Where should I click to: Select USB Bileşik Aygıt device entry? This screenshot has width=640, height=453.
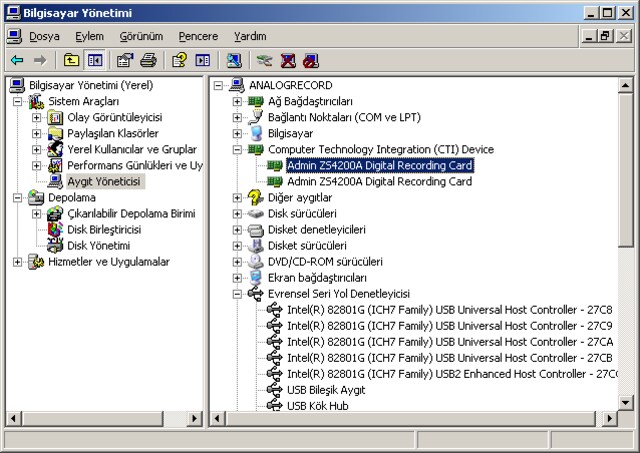point(326,390)
